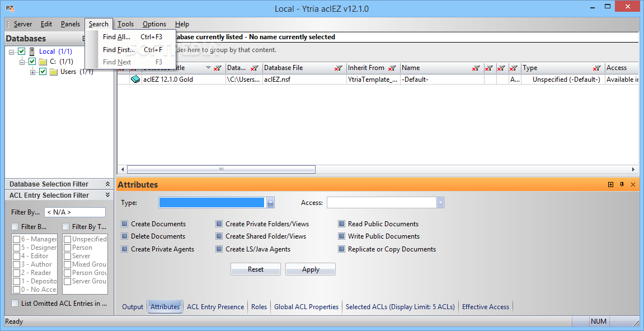Enable the Filter By T... checkbox
644x331 pixels.
(x=65, y=227)
